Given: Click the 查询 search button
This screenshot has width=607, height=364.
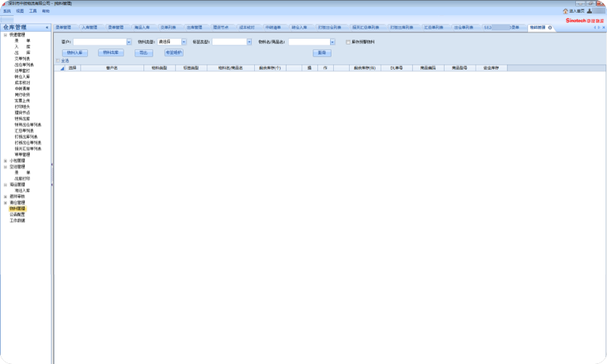Looking at the screenshot, I should [x=322, y=52].
